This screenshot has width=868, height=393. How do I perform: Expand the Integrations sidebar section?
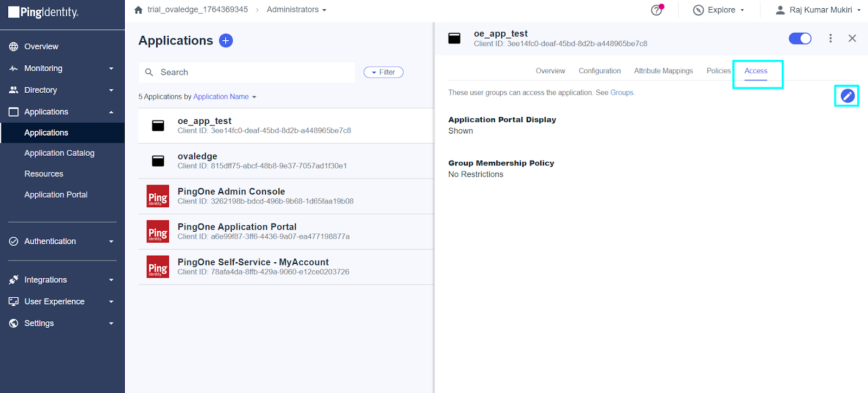tap(111, 280)
